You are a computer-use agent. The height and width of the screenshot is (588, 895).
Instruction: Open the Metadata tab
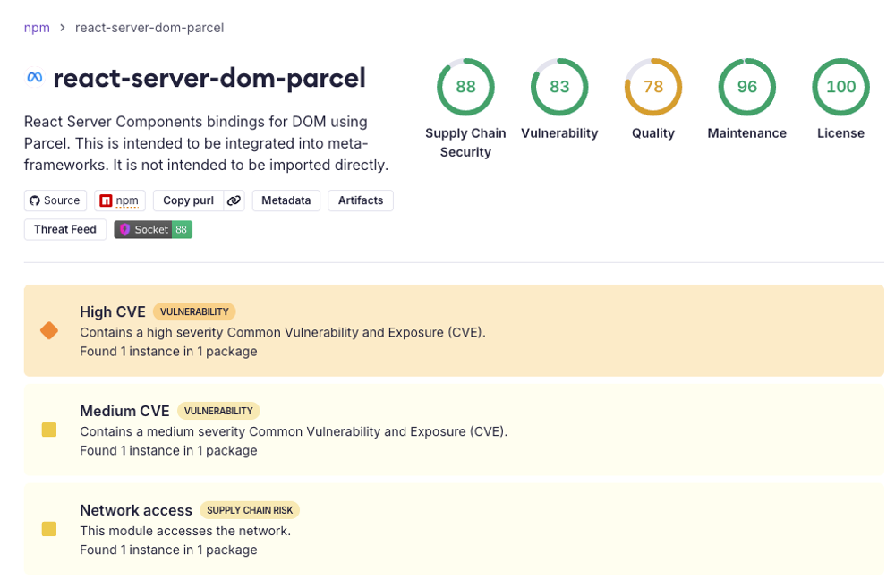click(x=286, y=200)
